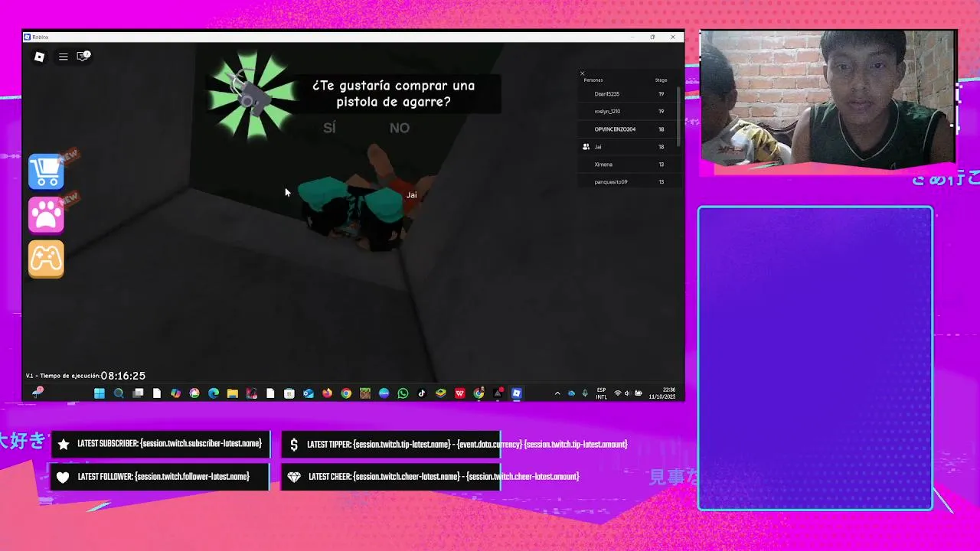Open Task View on taskbar
Screen dimensions: 980x551
point(138,393)
